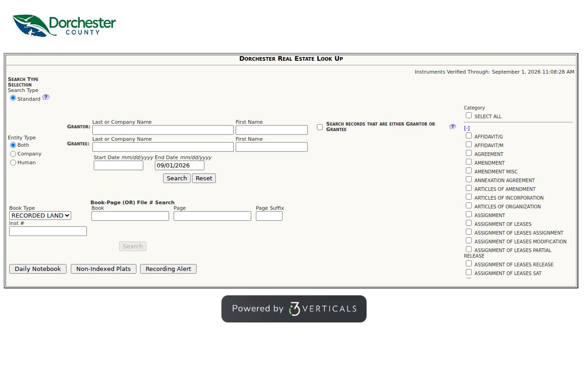Click the Grantor First Name field
The image size is (588, 368).
tap(271, 130)
